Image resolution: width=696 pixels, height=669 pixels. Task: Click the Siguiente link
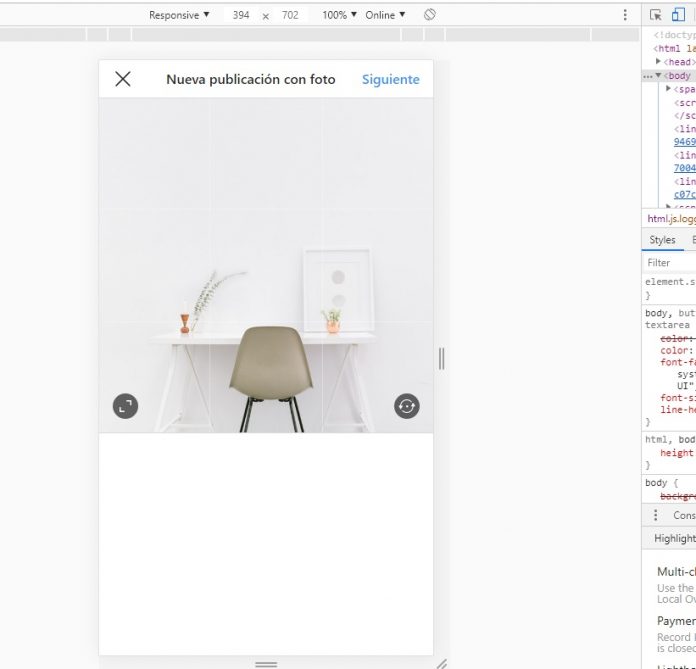[x=391, y=79]
